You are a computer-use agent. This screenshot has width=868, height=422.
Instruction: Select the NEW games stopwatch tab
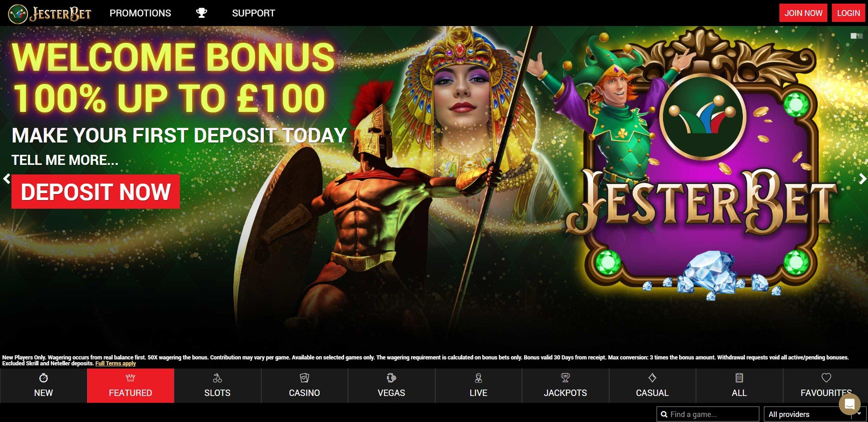[43, 385]
